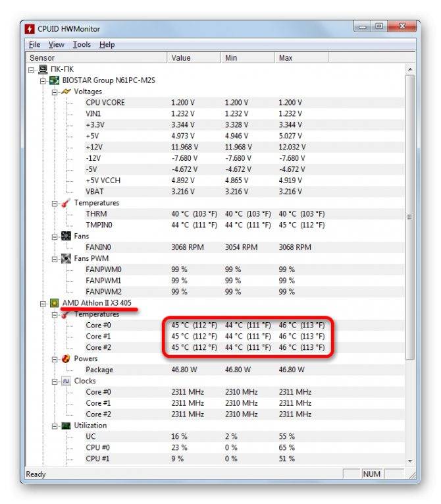Image resolution: width=441 pixels, height=504 pixels.
Task: Minimize the HWMonitor window
Action: pos(363,26)
